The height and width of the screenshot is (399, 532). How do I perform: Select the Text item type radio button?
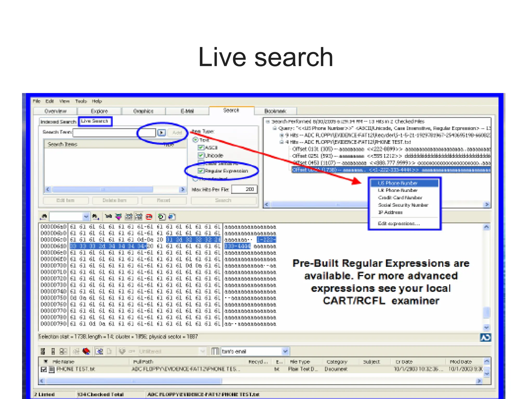(x=195, y=140)
